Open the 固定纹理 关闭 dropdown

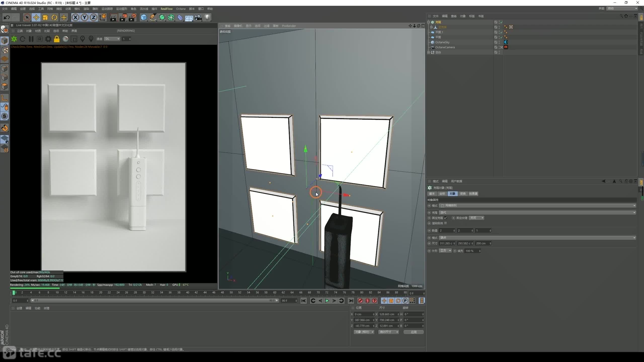pyautogui.click(x=477, y=218)
